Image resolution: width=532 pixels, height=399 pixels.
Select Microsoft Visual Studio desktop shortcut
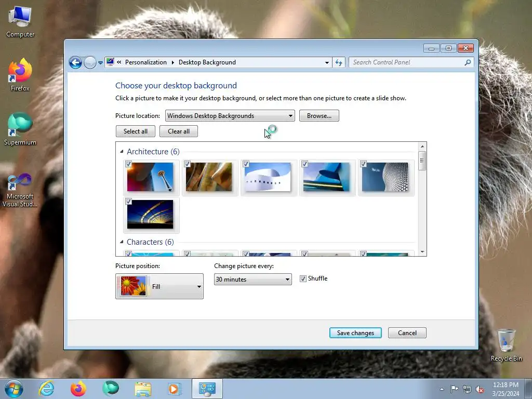[x=20, y=190]
